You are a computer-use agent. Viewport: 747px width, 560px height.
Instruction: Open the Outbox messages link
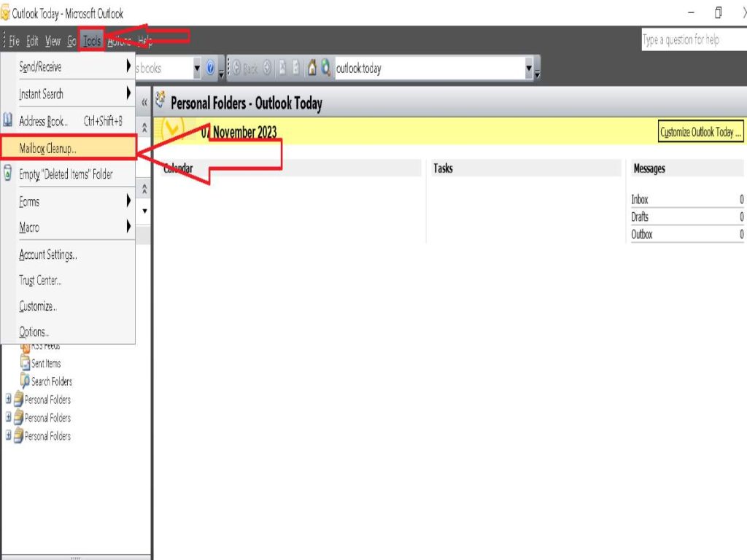[x=642, y=234]
